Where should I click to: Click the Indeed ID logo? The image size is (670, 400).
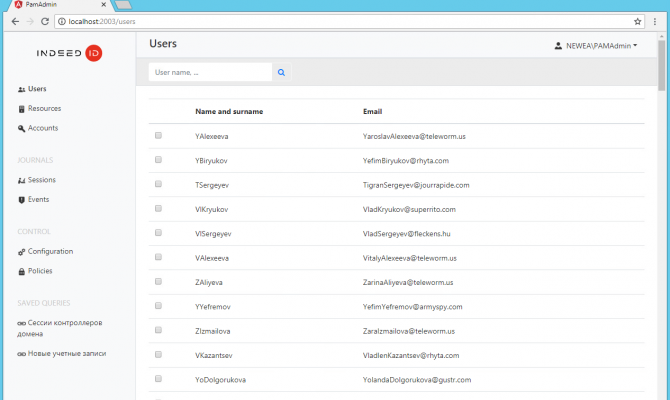point(69,53)
